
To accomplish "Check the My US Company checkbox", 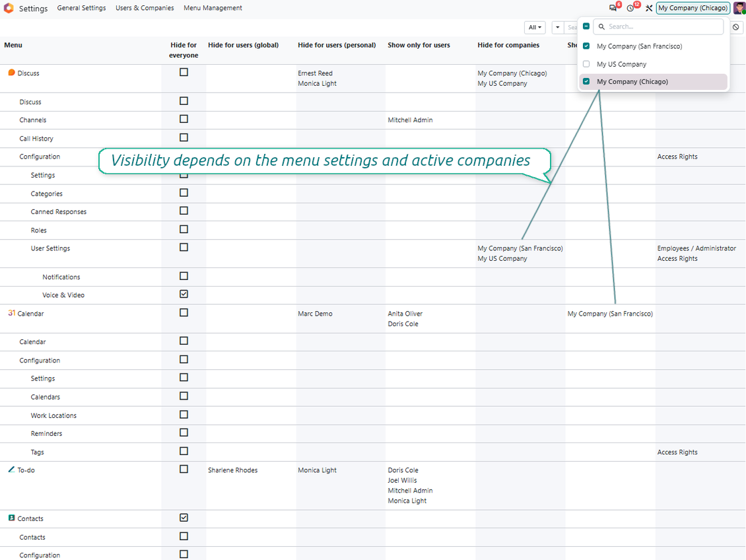I will coord(586,64).
